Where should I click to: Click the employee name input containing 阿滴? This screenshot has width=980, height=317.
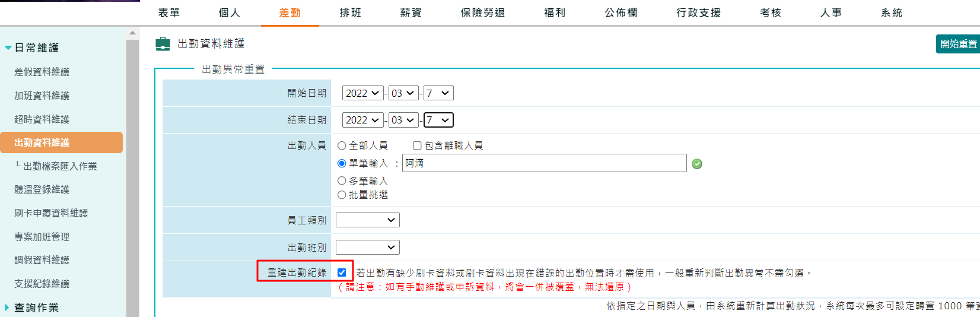pyautogui.click(x=545, y=163)
